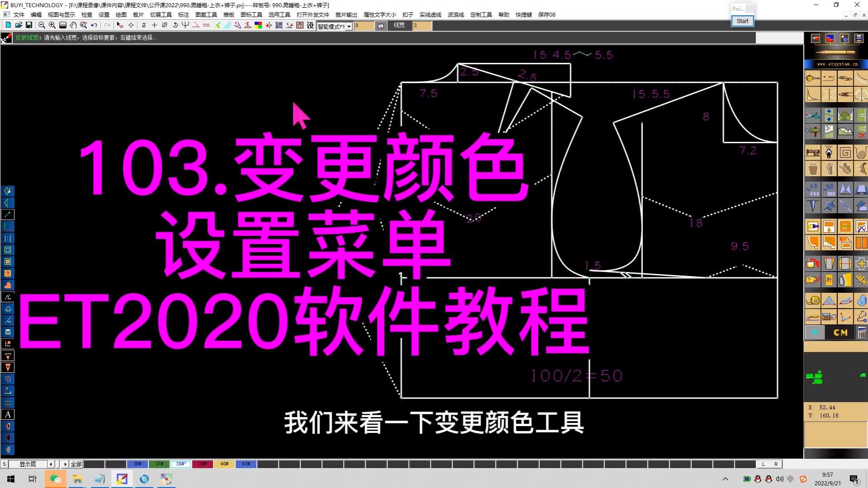Viewport: 868px width, 488px height.
Task: Open the 推板 menu
Action: pyautogui.click(x=229, y=14)
